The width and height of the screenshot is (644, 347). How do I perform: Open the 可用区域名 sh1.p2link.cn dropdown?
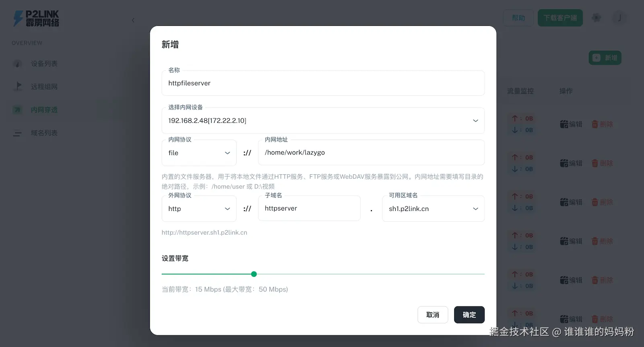click(433, 209)
